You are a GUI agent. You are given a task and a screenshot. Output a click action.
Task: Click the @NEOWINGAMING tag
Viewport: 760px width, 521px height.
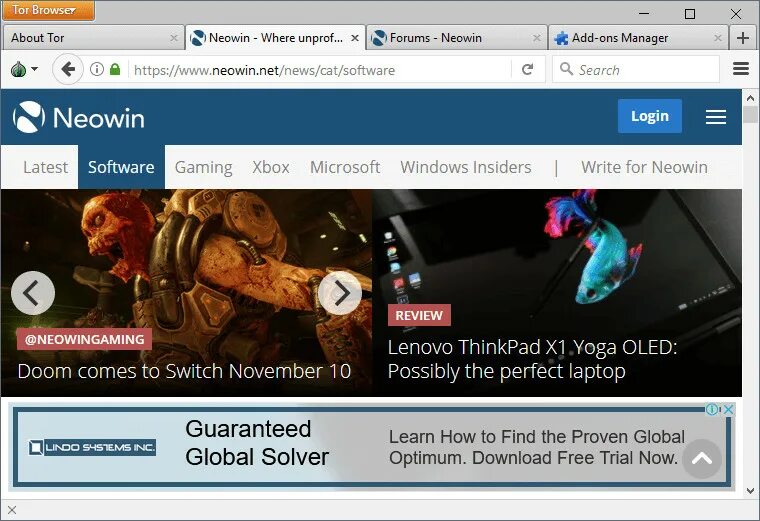(x=84, y=339)
